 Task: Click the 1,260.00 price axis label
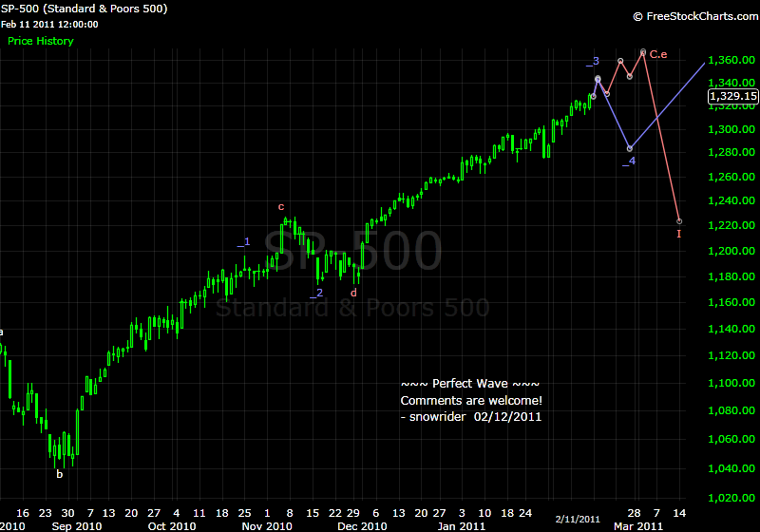(x=731, y=177)
